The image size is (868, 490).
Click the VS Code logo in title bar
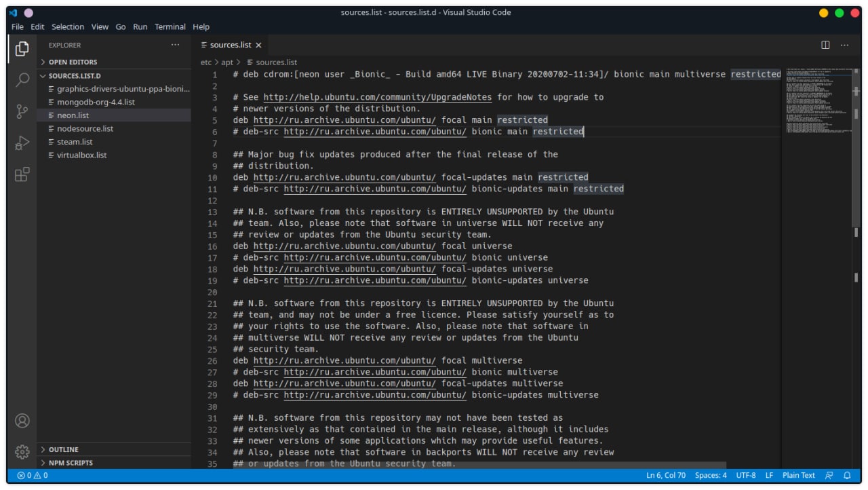(x=13, y=12)
